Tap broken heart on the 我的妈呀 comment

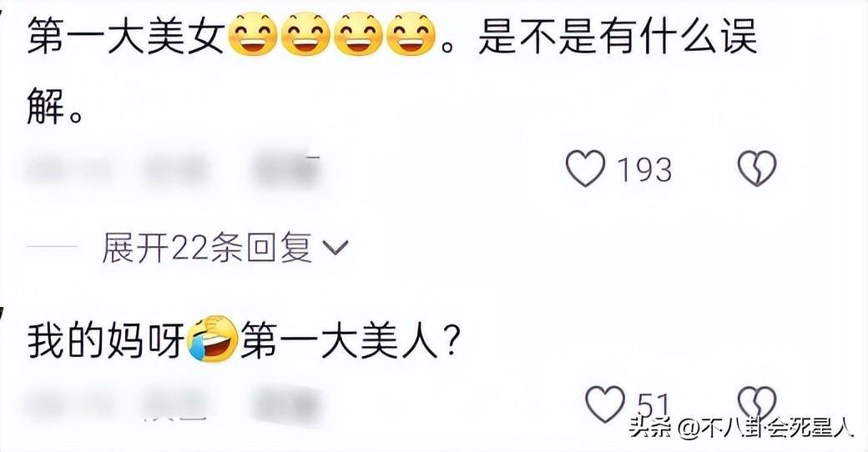point(757,404)
